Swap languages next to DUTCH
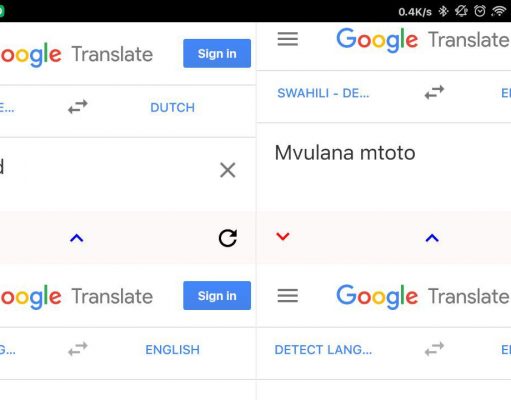The image size is (511, 400). tap(78, 107)
